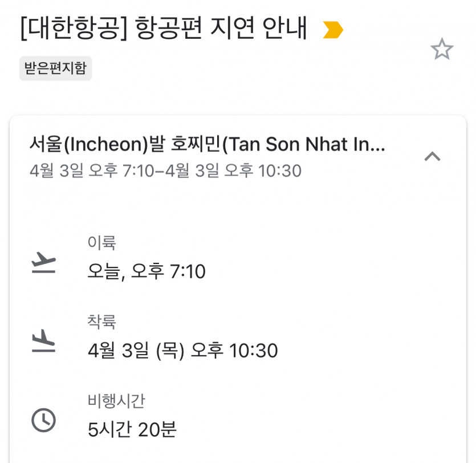
Task: Select the 착륙 label
Action: pyautogui.click(x=101, y=322)
